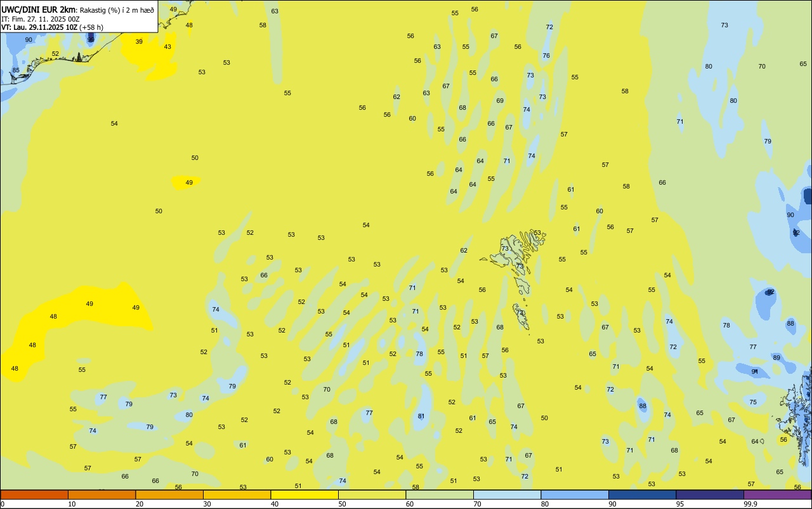Pick the pale yellow 50–60 legend swatch

[x=372, y=494]
